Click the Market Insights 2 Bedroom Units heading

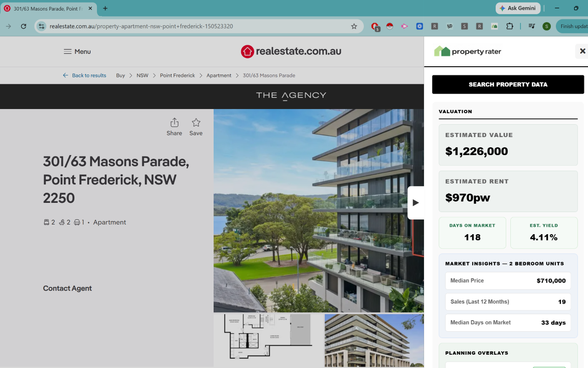pos(504,264)
